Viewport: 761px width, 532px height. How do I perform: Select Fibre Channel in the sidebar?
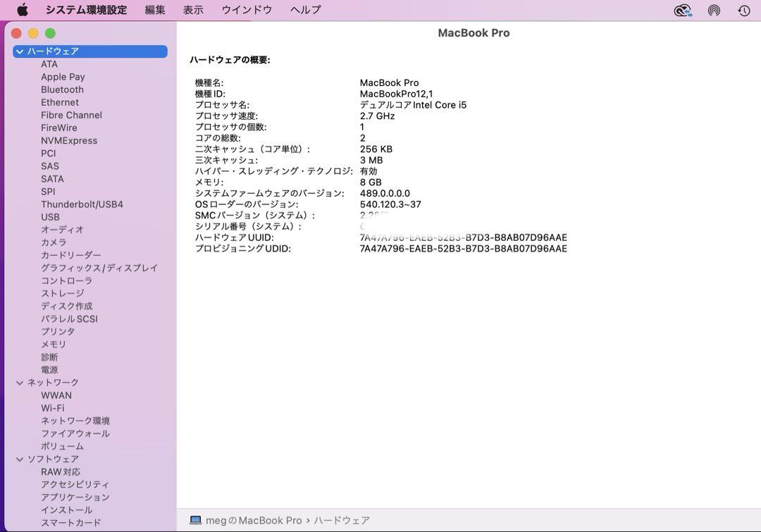(x=71, y=115)
